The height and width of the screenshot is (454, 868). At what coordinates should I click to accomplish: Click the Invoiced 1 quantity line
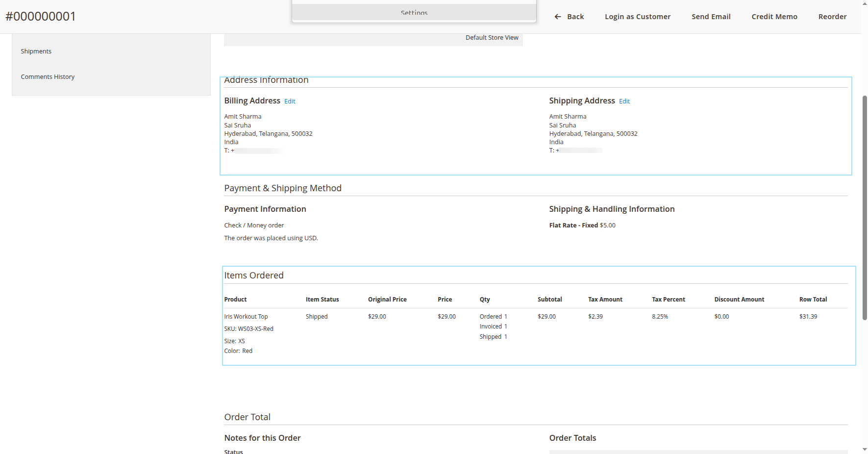[493, 327]
